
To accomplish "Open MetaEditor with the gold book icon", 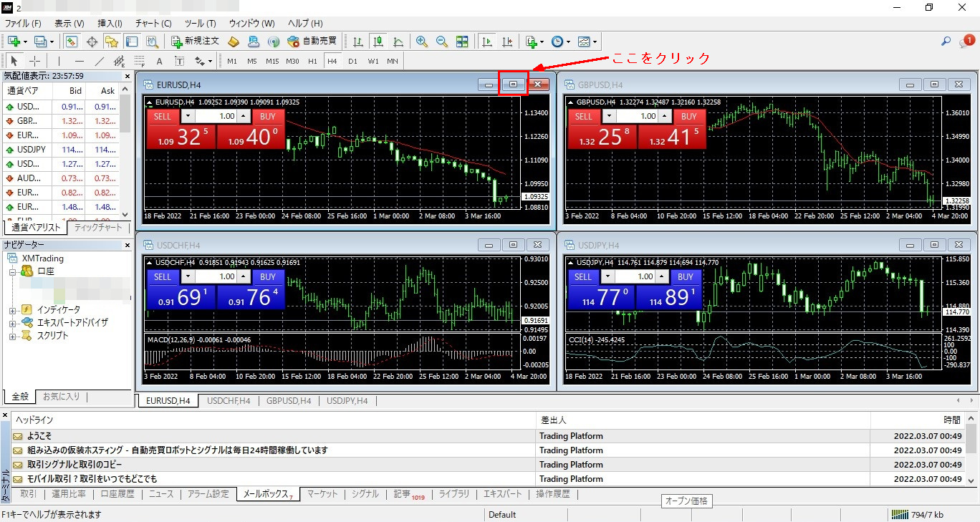I will pos(234,42).
